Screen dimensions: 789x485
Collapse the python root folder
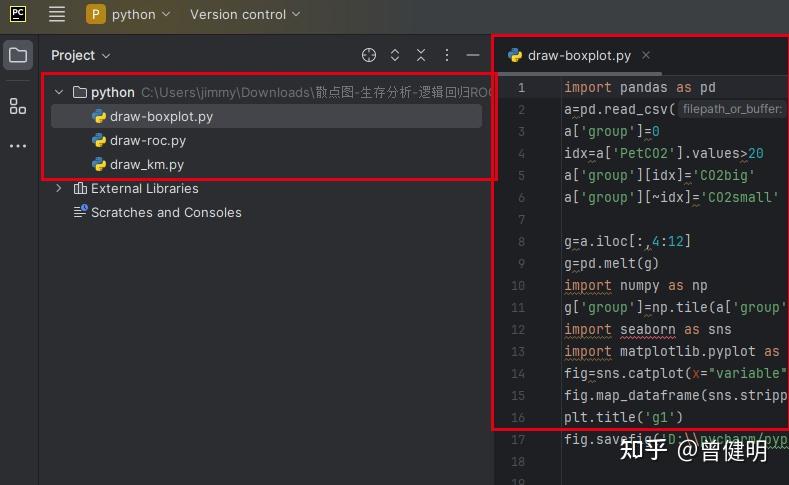tap(59, 92)
